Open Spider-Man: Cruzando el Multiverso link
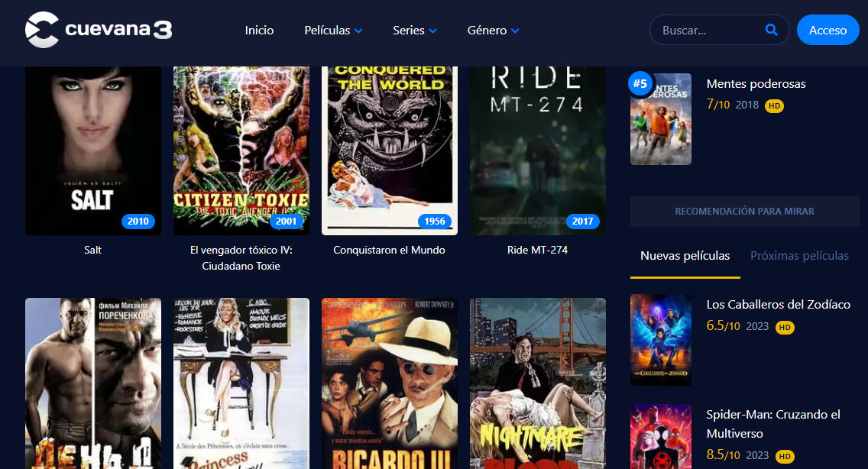This screenshot has width=868, height=469. coord(772,424)
